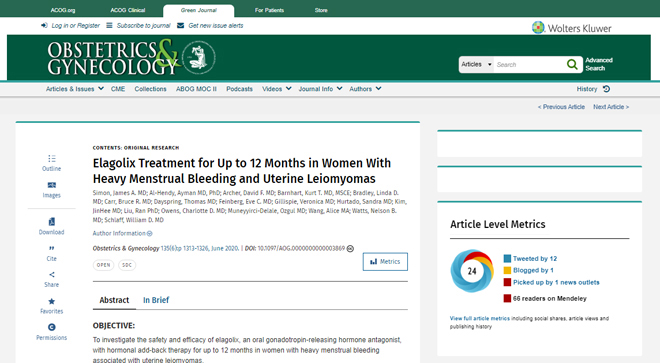Click the Search input field
The width and height of the screenshot is (660, 363).
530,64
